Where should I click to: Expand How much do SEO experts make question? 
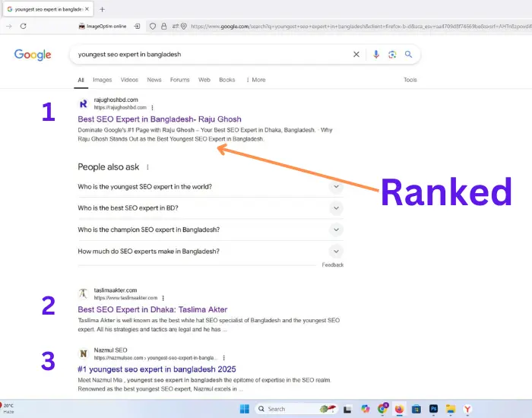(x=211, y=252)
